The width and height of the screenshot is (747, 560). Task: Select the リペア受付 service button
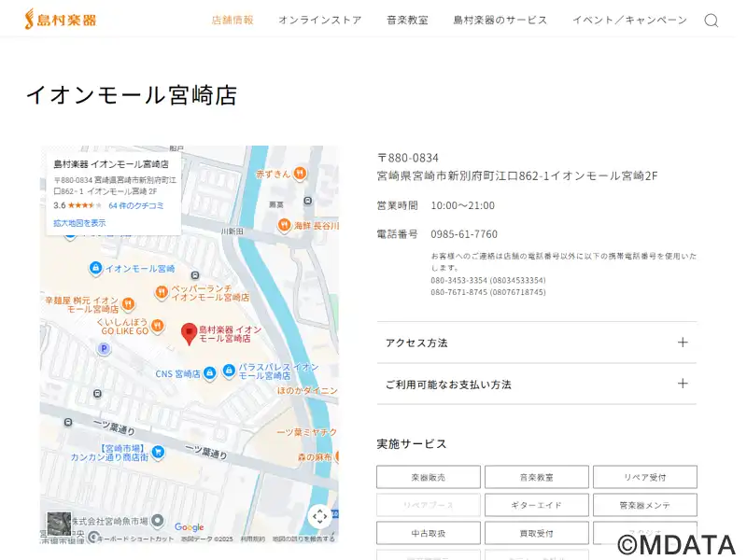pos(644,477)
